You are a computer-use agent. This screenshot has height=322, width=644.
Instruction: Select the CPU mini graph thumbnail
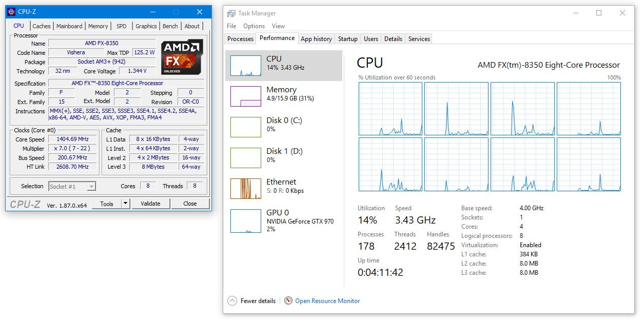(246, 66)
